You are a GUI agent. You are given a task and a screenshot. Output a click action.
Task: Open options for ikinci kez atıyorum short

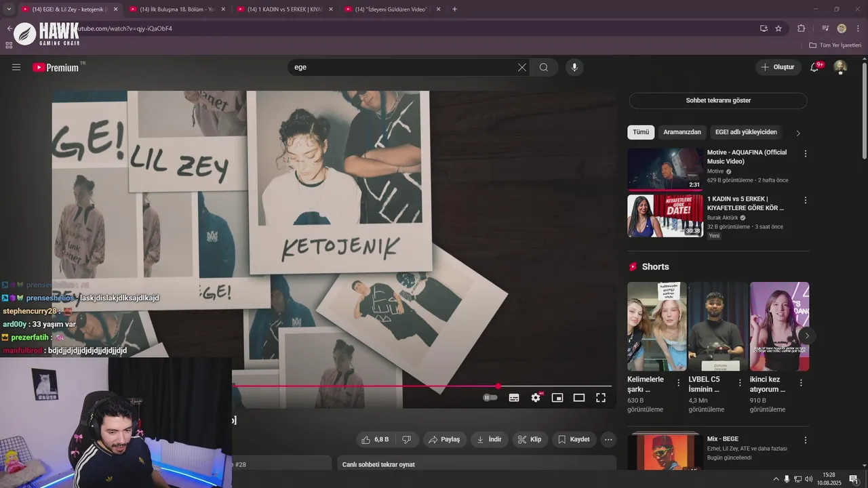pyautogui.click(x=801, y=383)
